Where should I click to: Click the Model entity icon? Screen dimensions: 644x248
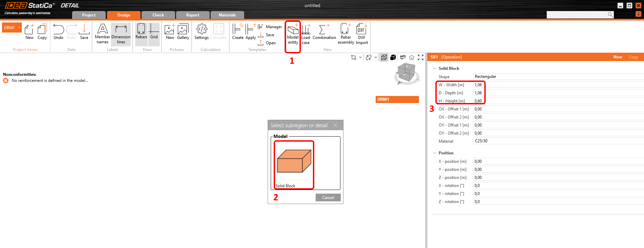pyautogui.click(x=293, y=30)
